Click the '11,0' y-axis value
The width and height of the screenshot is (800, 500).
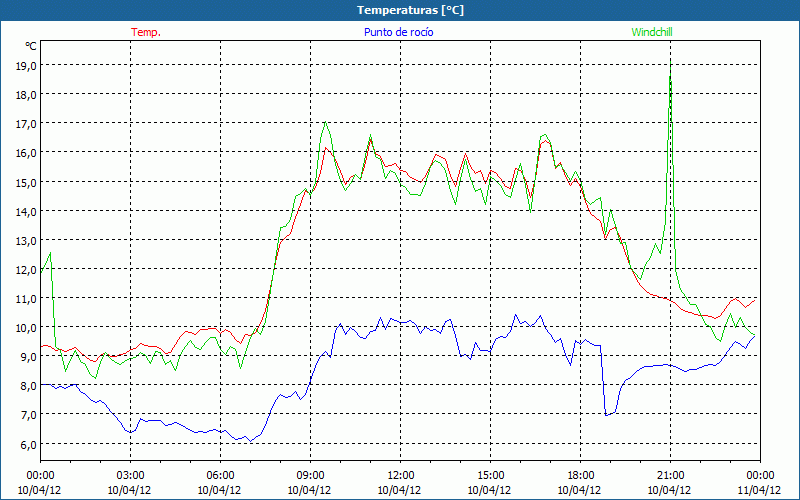26,298
